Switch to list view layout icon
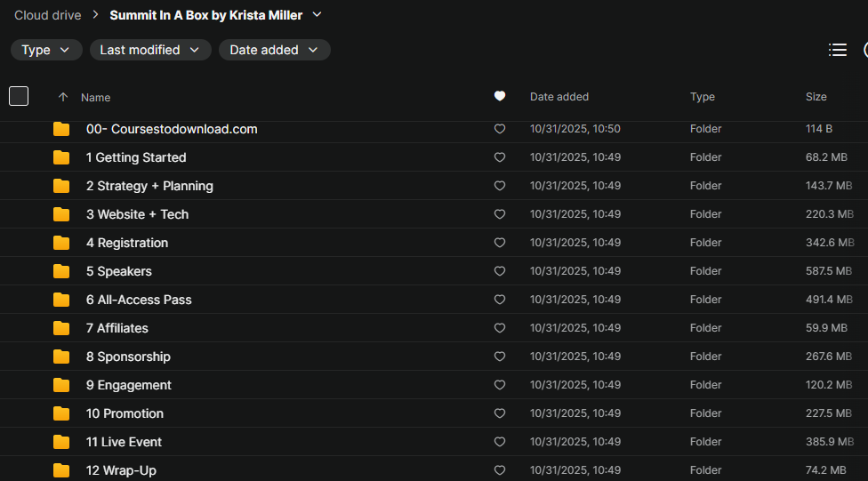This screenshot has height=481, width=868. pyautogui.click(x=837, y=50)
